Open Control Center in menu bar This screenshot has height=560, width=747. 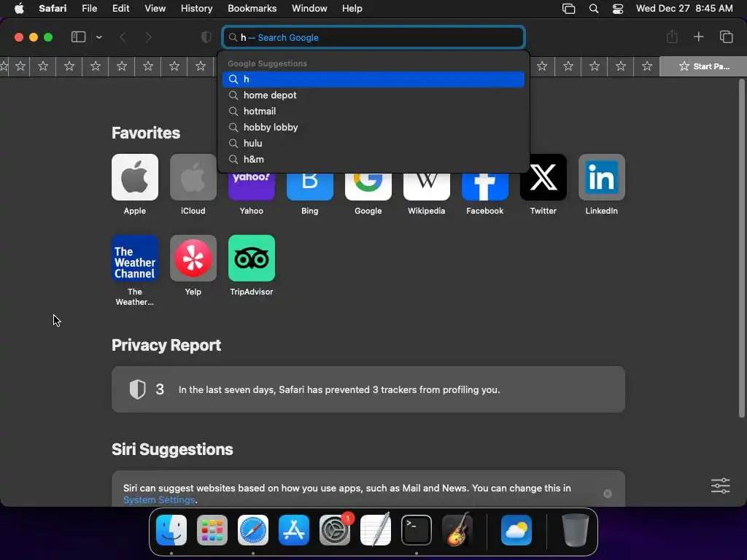[618, 9]
